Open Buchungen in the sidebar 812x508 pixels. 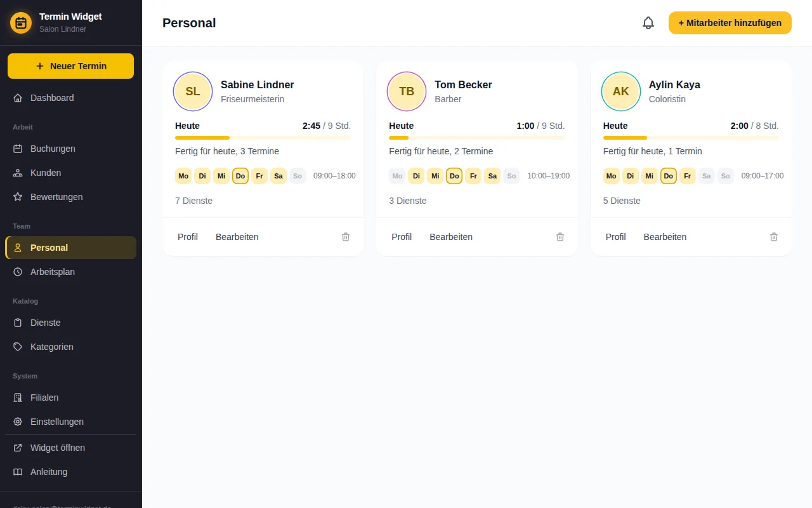pos(70,149)
